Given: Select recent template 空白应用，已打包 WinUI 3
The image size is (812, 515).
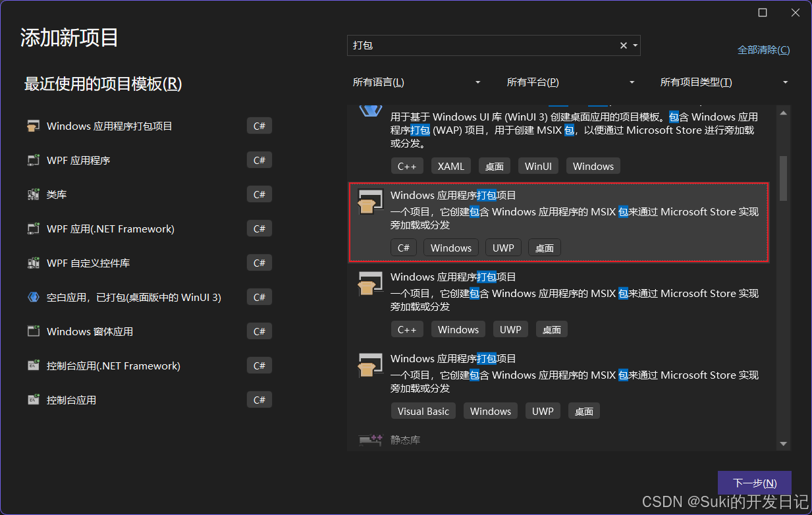Looking at the screenshot, I should (149, 297).
